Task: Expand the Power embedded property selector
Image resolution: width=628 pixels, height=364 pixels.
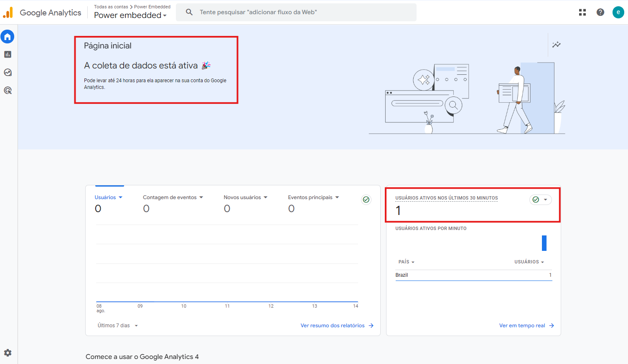Action: [130, 15]
